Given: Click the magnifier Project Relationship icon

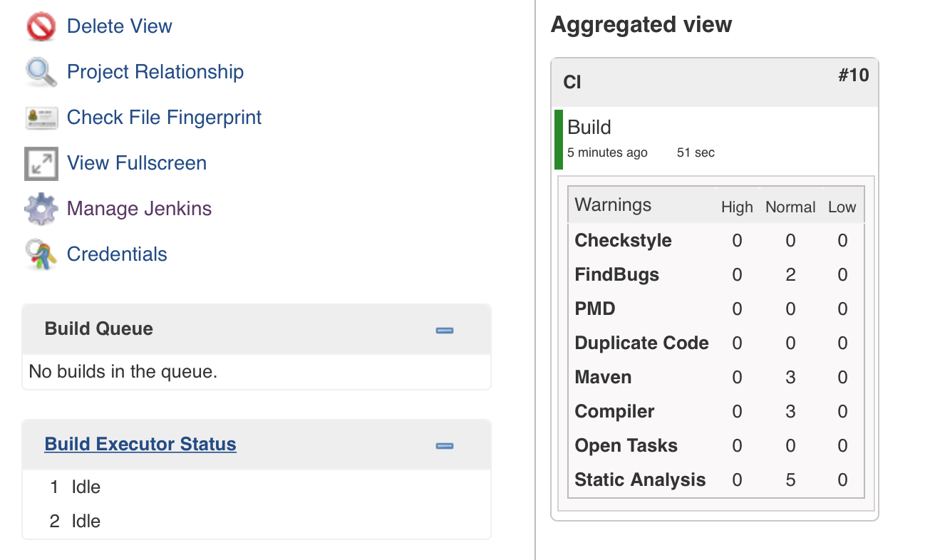Looking at the screenshot, I should 41,73.
